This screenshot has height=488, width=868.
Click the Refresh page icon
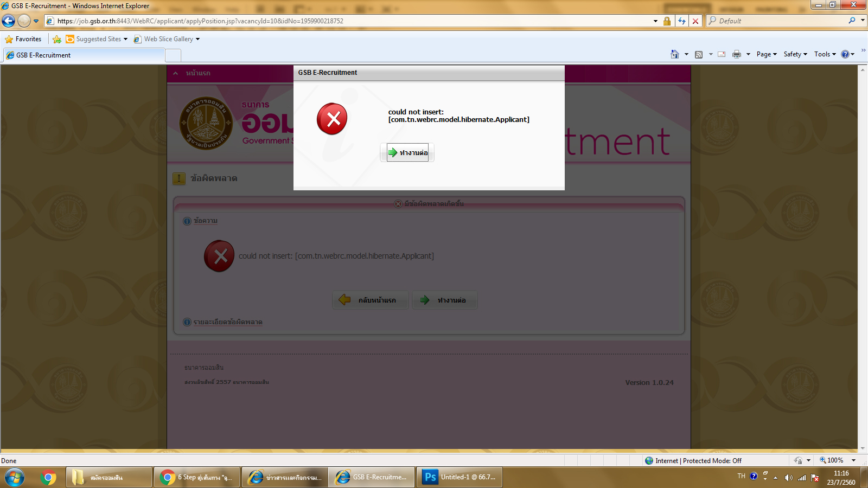682,21
